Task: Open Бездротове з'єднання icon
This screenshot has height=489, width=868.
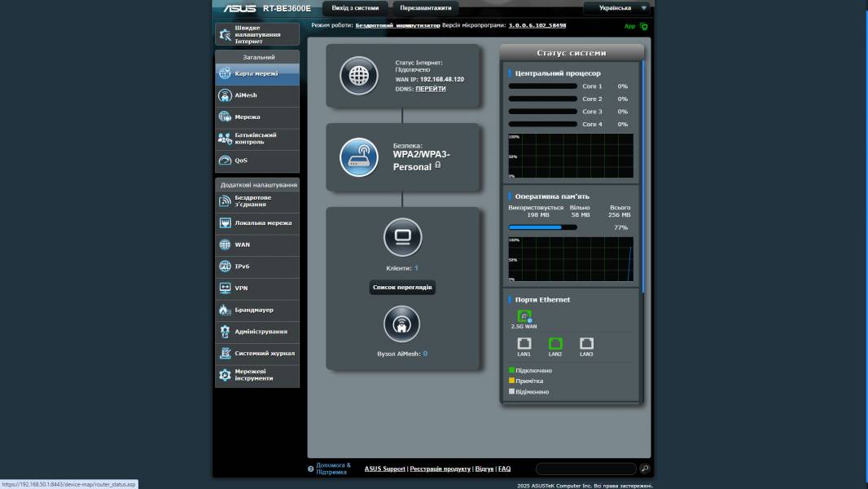Action: tap(225, 201)
